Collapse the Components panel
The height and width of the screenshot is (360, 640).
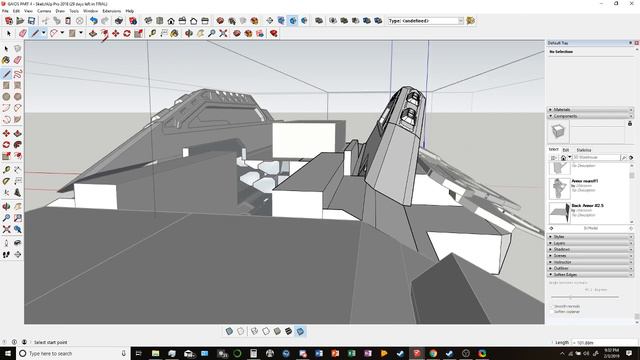(590, 116)
